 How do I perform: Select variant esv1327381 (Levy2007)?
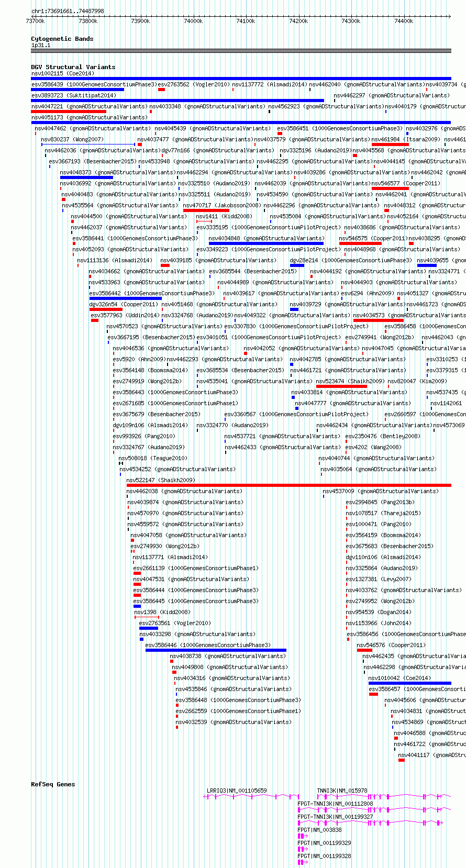point(379,579)
